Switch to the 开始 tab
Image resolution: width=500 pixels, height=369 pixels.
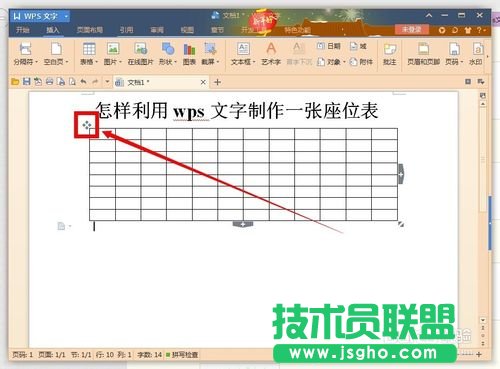pos(23,30)
